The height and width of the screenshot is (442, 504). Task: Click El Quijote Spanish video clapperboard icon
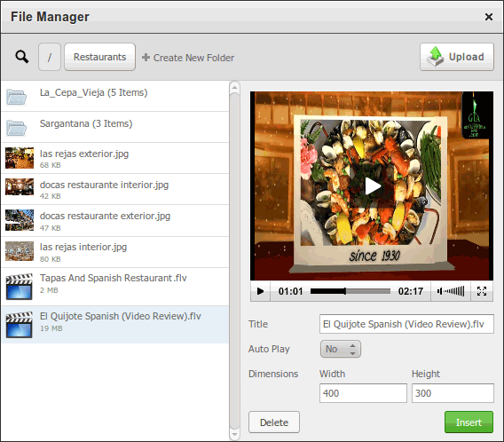(20, 325)
